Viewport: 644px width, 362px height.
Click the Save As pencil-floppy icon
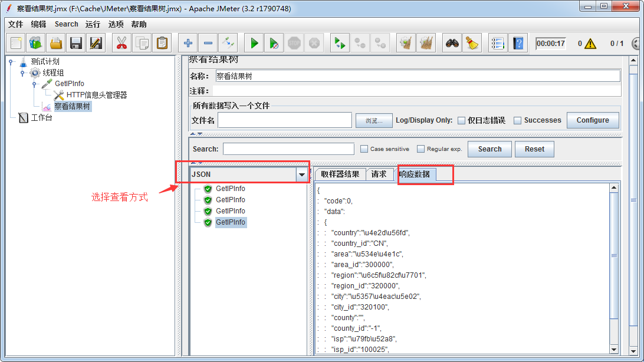pyautogui.click(x=96, y=43)
